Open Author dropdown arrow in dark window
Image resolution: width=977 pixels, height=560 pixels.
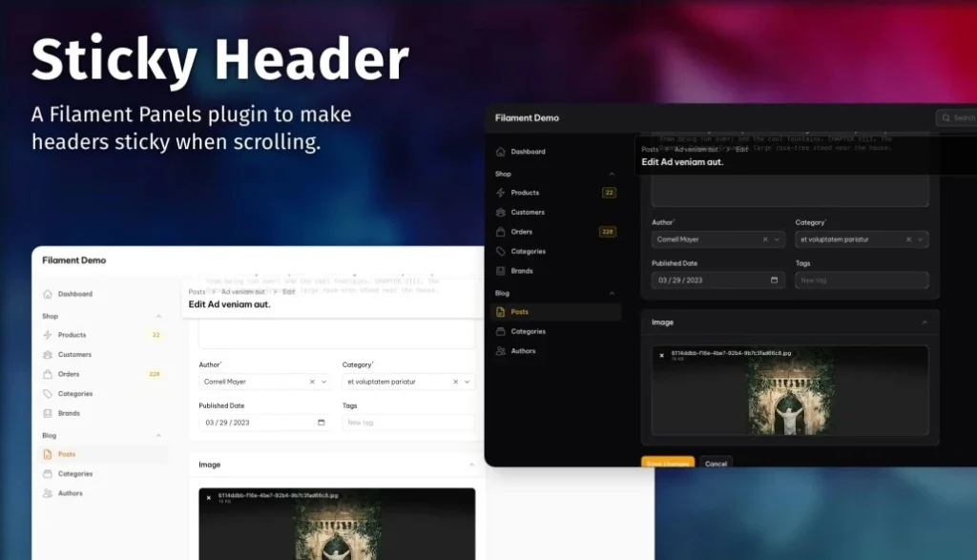point(777,239)
